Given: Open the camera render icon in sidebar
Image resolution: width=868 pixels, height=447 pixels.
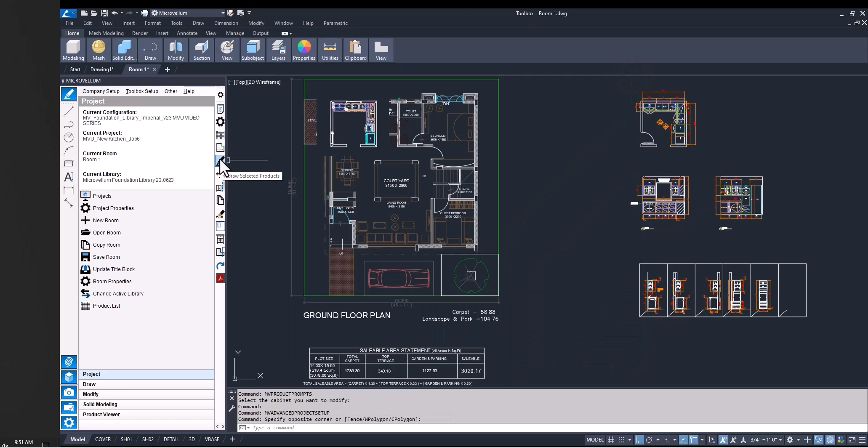Looking at the screenshot, I should click(69, 392).
